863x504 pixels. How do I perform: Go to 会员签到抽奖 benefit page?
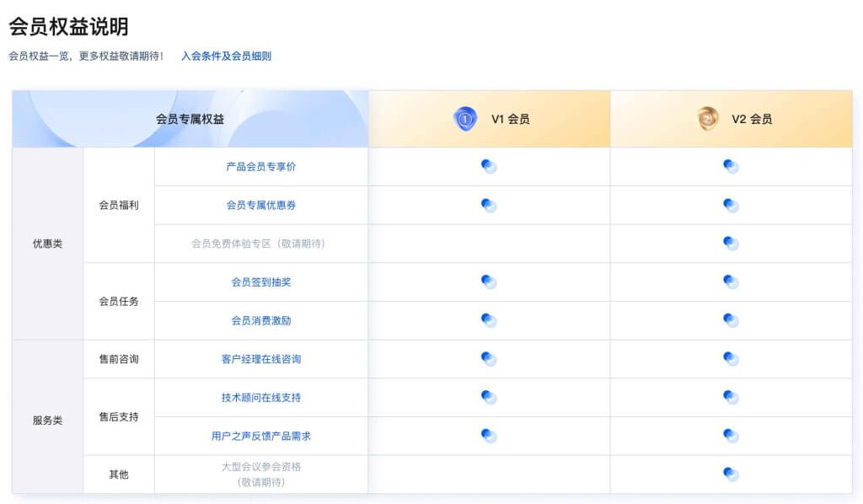261,282
